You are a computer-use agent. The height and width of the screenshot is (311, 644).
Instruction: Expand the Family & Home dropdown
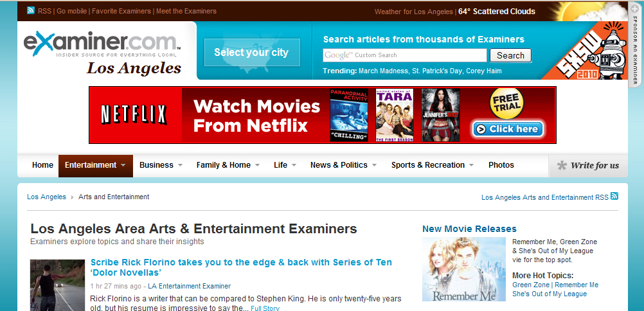258,165
